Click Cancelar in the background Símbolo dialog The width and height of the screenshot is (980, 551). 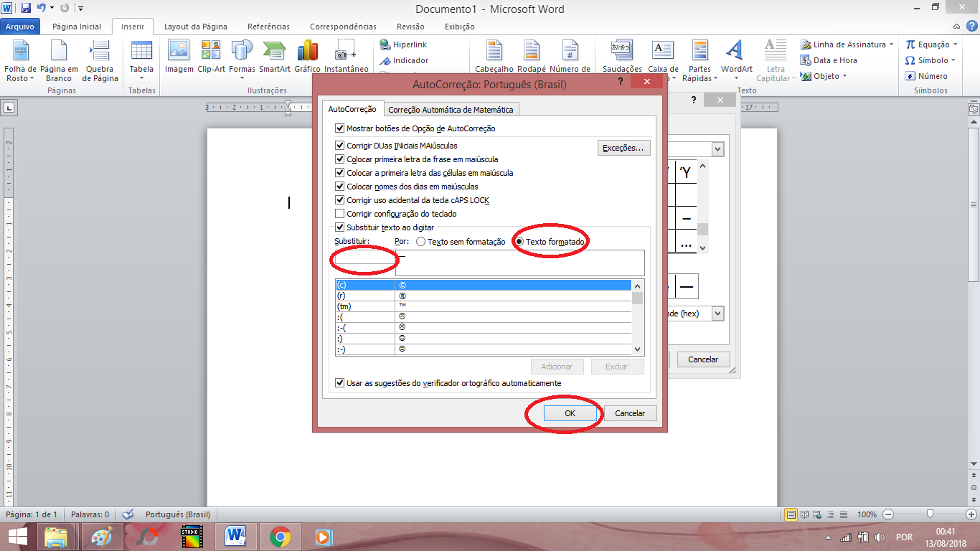(703, 359)
